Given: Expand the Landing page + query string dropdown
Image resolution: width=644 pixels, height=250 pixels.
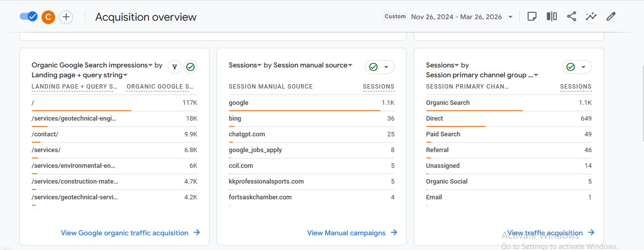Looking at the screenshot, I should (125, 75).
